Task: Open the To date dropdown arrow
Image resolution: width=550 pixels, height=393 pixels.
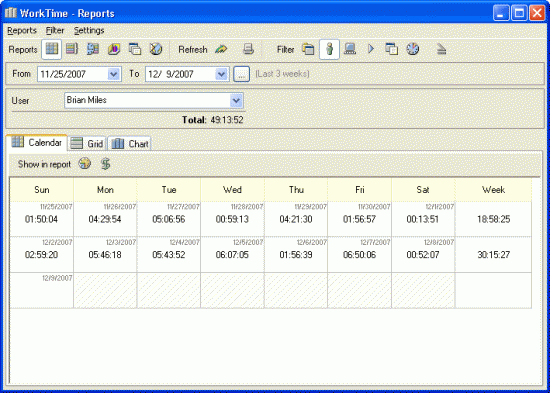Action: (222, 74)
